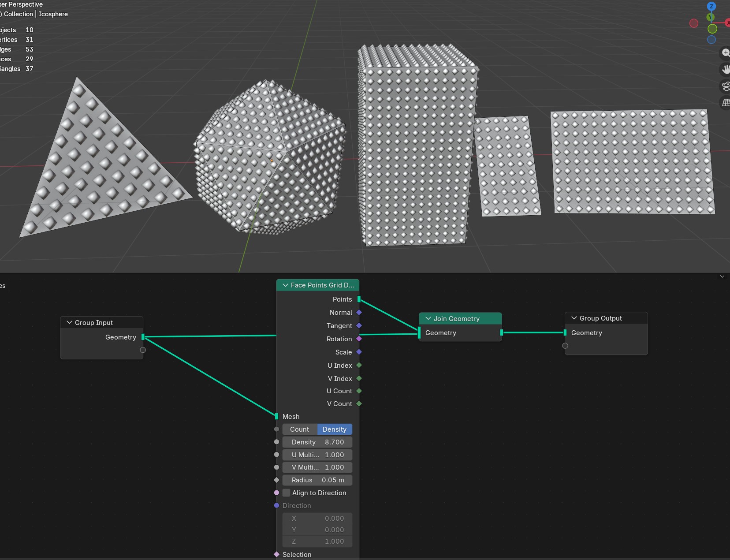Viewport: 730px width, 560px height.
Task: Click the 'Align to Direction' label
Action: 319,493
